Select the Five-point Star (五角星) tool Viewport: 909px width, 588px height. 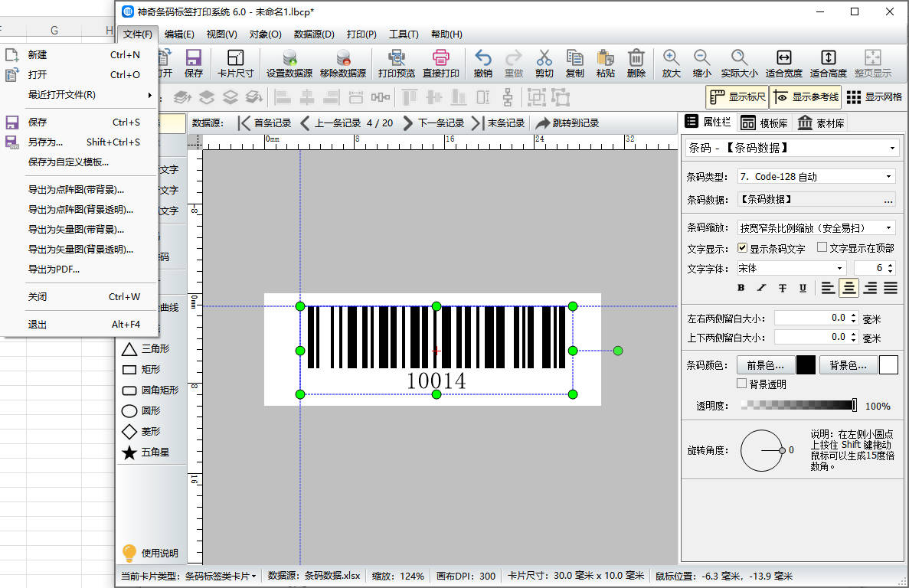pos(146,452)
